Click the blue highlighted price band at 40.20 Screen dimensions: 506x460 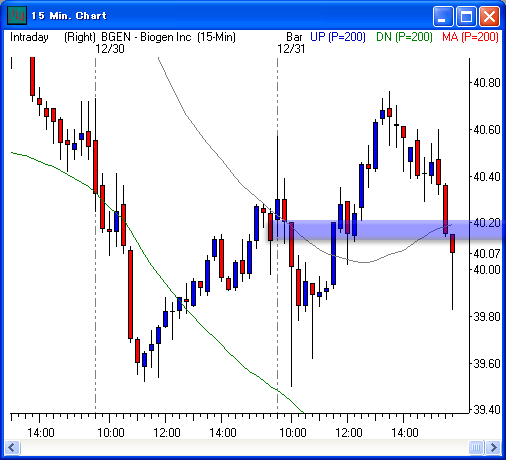(387, 229)
